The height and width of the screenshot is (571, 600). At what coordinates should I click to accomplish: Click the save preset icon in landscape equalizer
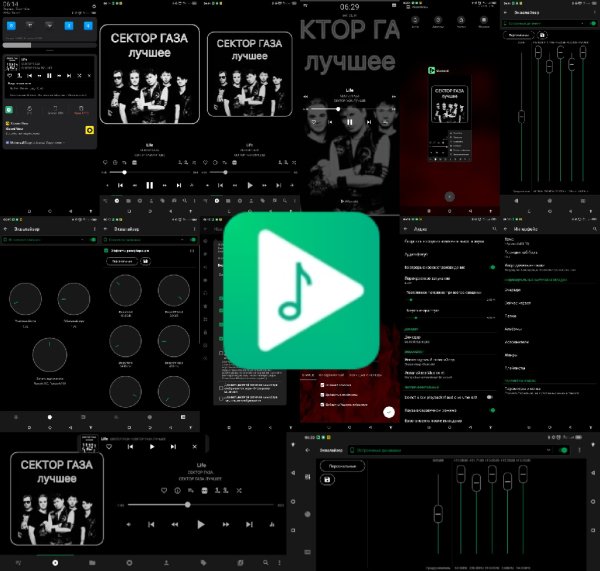coord(327,480)
